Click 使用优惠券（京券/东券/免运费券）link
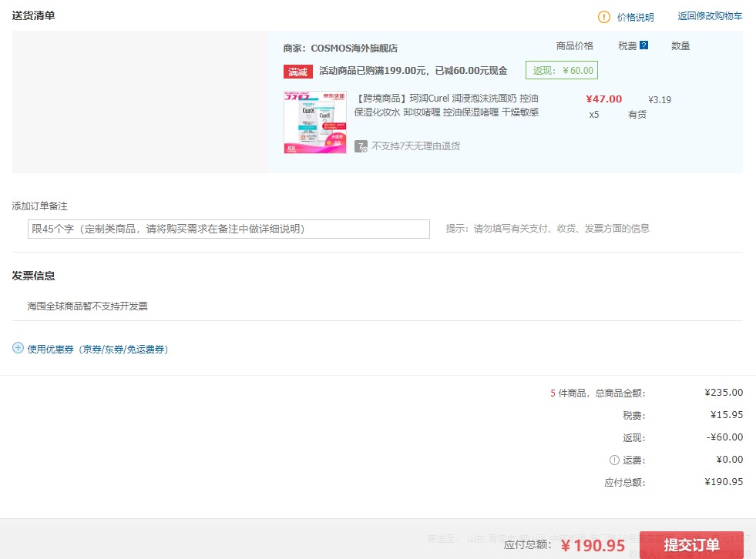 click(98, 349)
